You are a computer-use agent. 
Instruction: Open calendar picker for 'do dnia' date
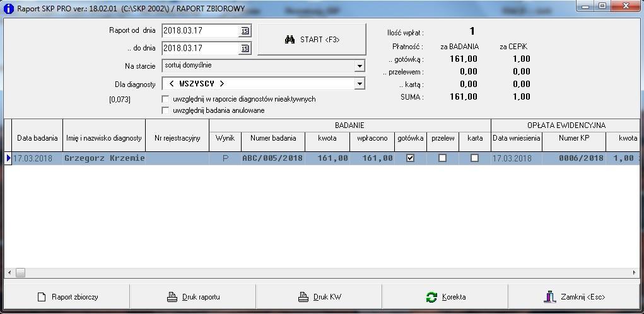[244, 49]
